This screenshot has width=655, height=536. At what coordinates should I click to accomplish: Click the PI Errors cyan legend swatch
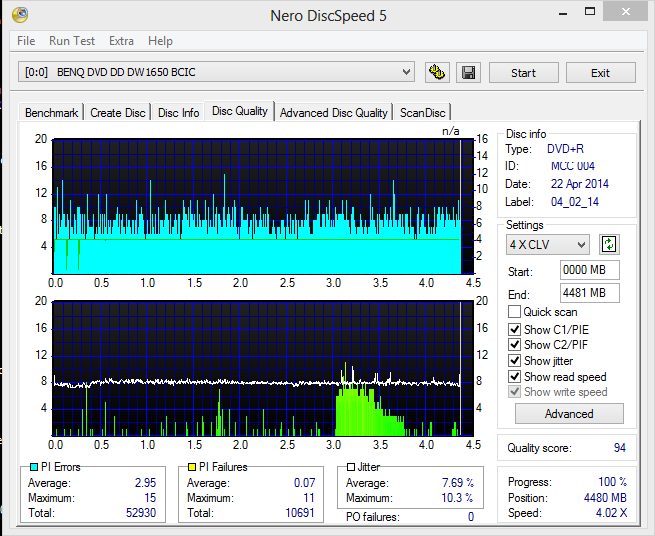[34, 467]
